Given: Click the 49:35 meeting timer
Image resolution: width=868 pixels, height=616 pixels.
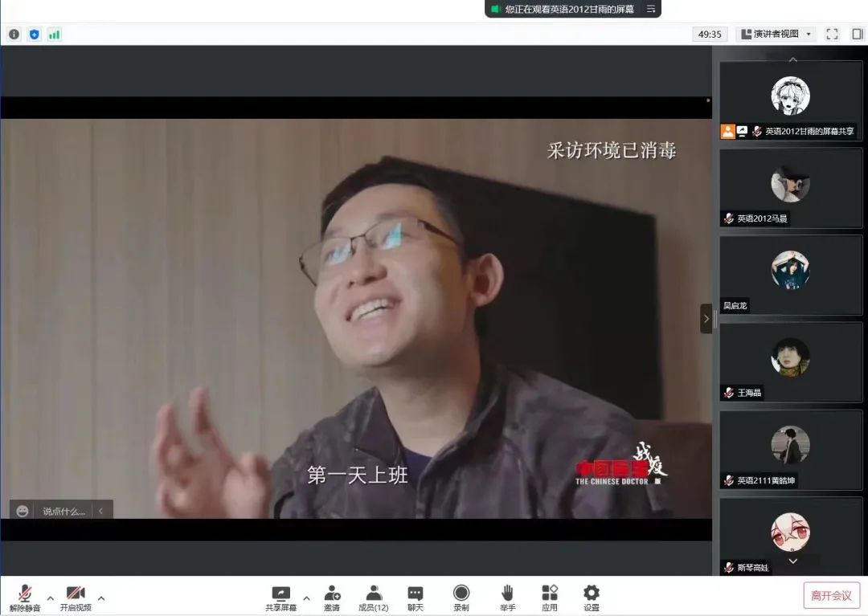Looking at the screenshot, I should click(x=710, y=34).
